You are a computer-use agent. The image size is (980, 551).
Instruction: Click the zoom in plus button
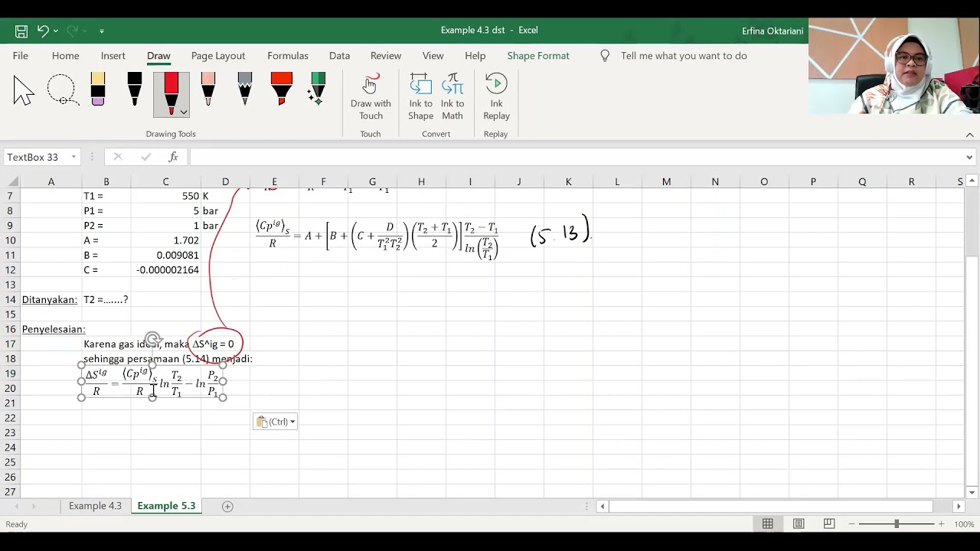click(941, 524)
